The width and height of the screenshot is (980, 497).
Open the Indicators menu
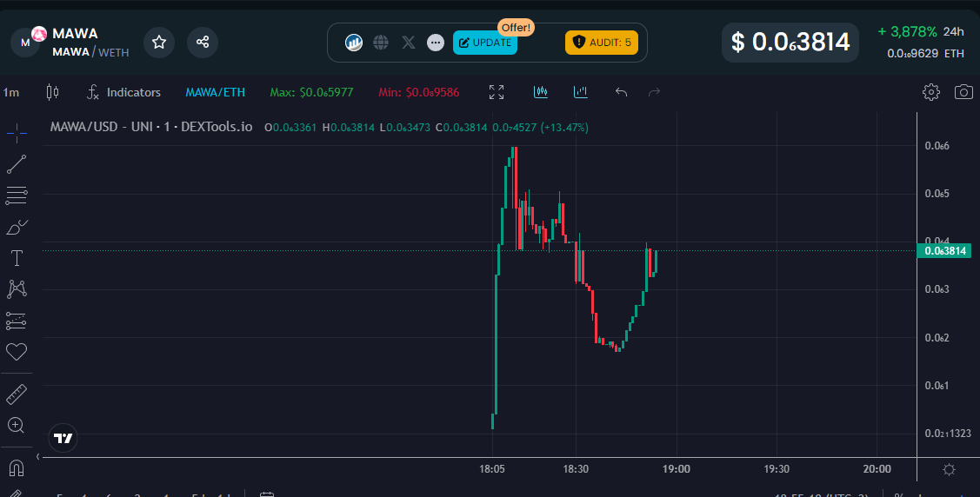tap(123, 92)
